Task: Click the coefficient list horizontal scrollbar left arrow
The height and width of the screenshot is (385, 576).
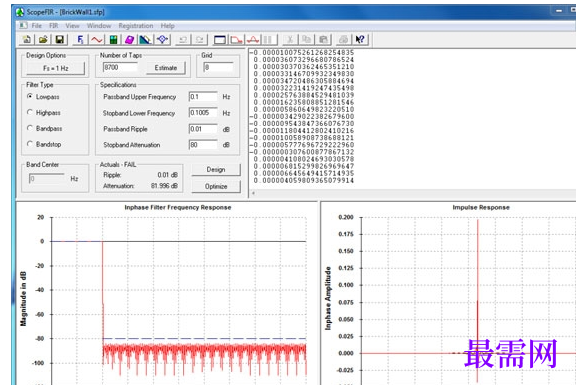Action: [x=253, y=193]
